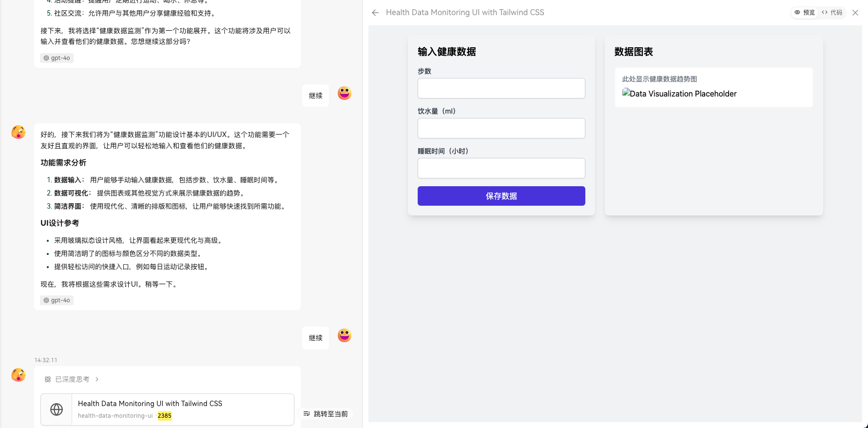Click the 跳转至当前 jump-to-current button
868x428 pixels.
[x=326, y=414]
